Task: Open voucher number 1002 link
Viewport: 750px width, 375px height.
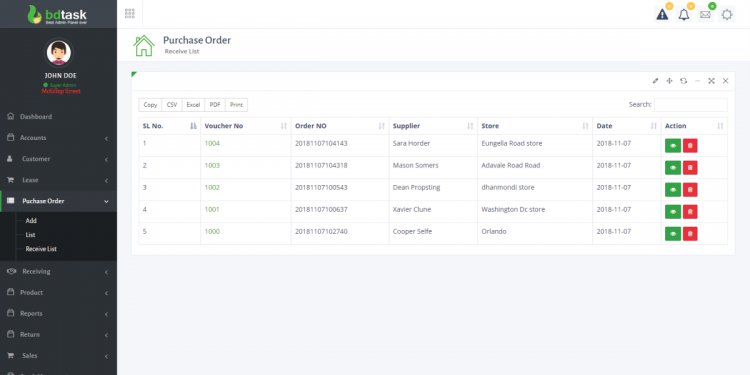Action: (x=212, y=188)
